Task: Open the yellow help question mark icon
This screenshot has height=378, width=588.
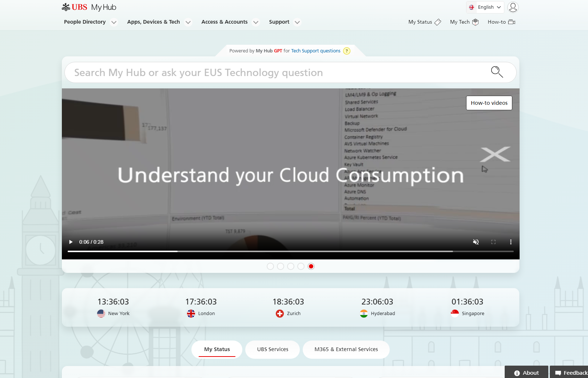Action: (x=347, y=51)
